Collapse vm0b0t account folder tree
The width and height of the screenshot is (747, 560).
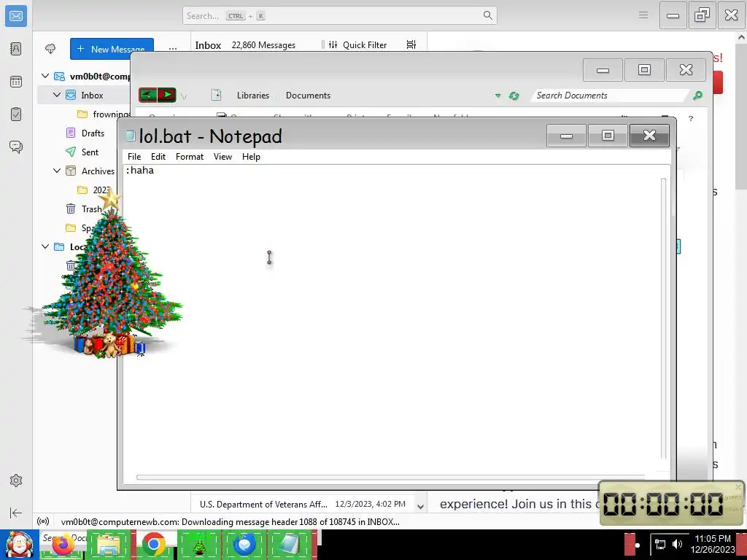(x=45, y=76)
